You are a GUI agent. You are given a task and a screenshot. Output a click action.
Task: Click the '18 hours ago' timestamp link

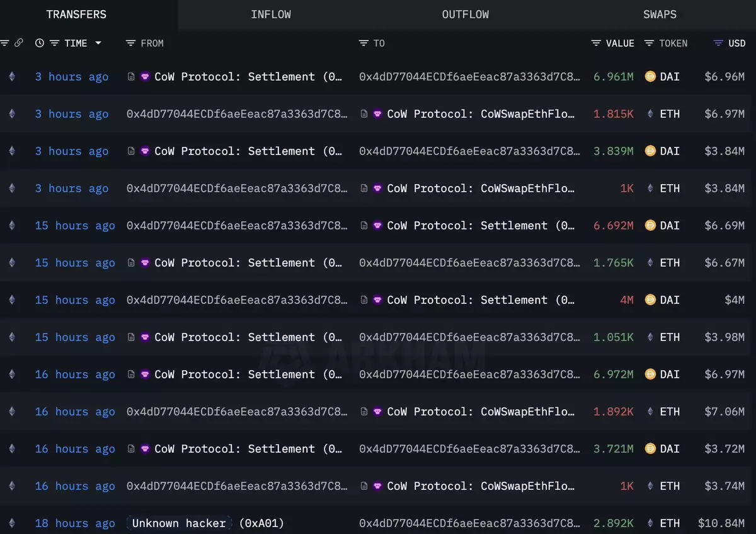click(74, 523)
